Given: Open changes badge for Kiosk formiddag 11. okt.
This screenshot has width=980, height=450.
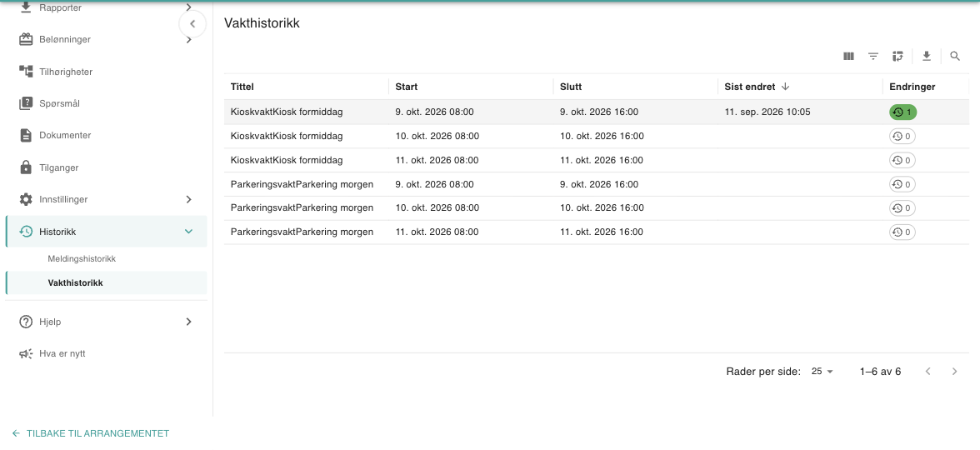Looking at the screenshot, I should coord(902,161).
